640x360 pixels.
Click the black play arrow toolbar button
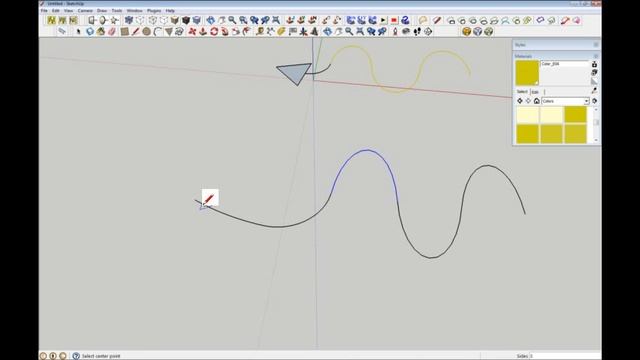(x=383, y=20)
